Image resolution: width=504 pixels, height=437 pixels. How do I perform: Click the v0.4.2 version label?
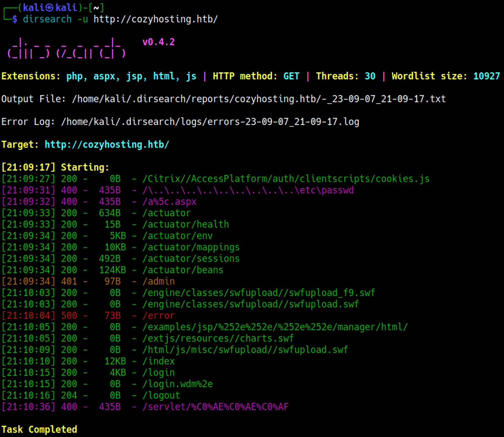[x=158, y=42]
